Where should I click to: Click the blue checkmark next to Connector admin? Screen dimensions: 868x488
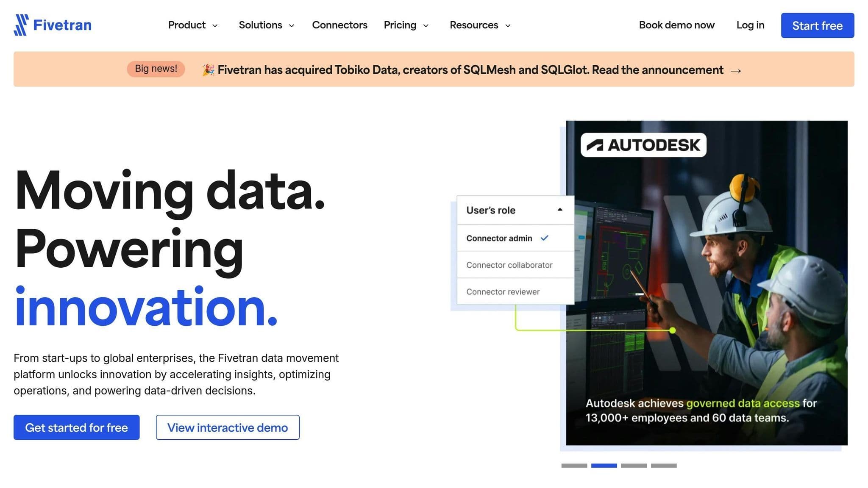pos(545,238)
